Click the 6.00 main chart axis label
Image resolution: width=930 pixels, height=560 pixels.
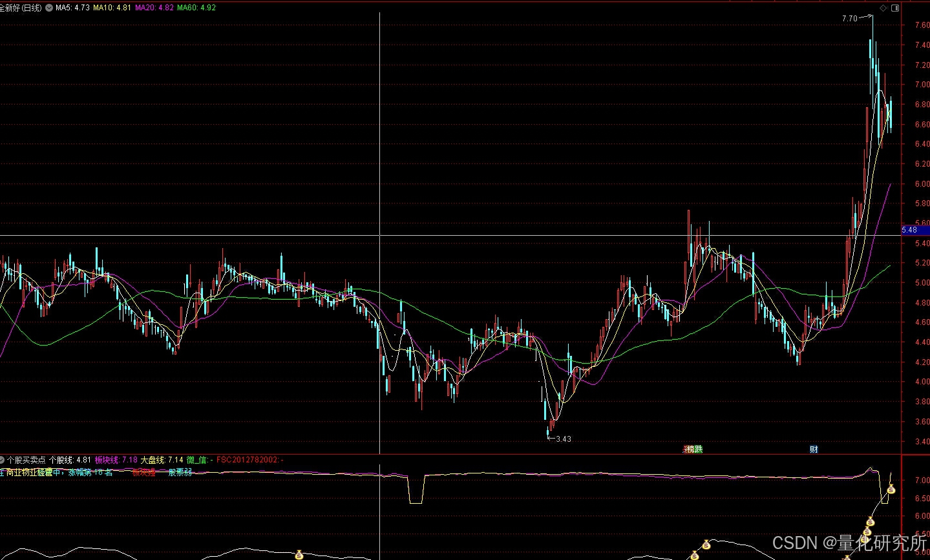(x=922, y=184)
